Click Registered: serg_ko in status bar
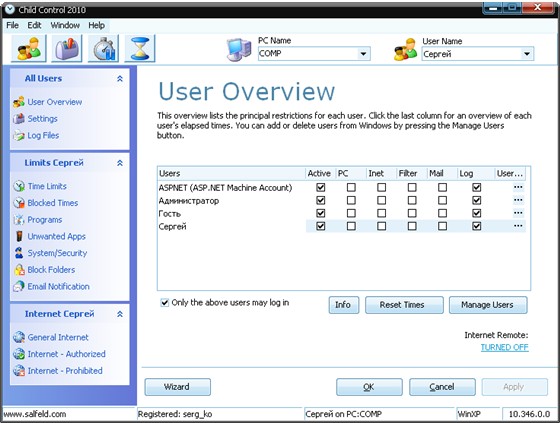This screenshot has width=560, height=423. point(175,414)
